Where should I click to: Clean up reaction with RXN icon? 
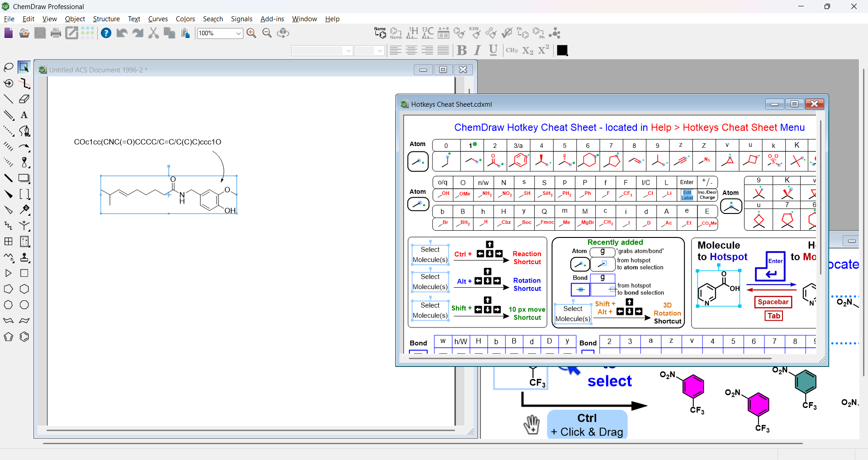pos(475,33)
